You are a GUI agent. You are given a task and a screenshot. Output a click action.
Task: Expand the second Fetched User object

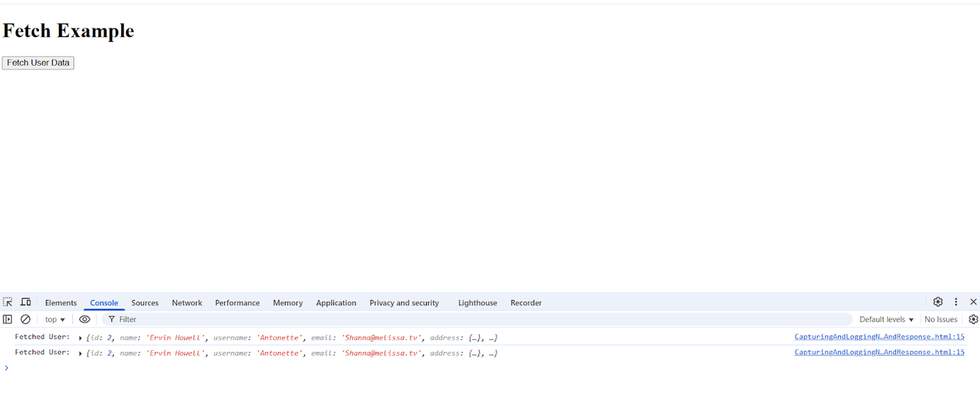80,354
